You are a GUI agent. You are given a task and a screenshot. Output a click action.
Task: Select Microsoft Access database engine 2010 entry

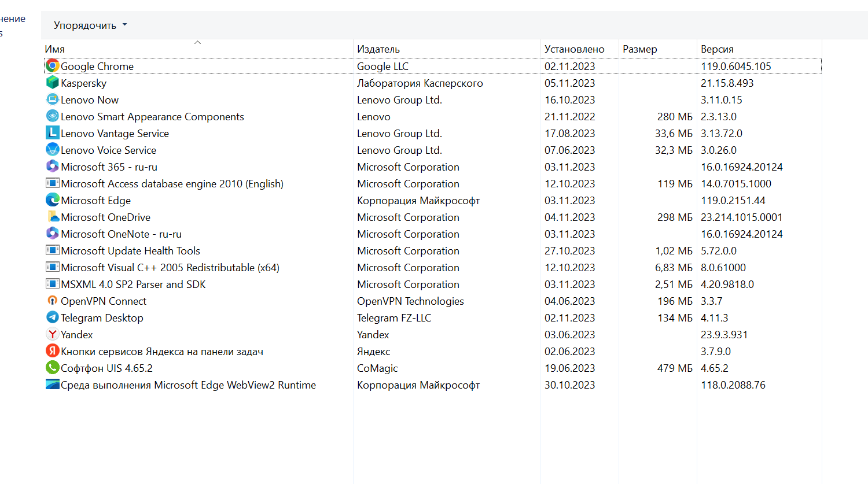(x=172, y=184)
